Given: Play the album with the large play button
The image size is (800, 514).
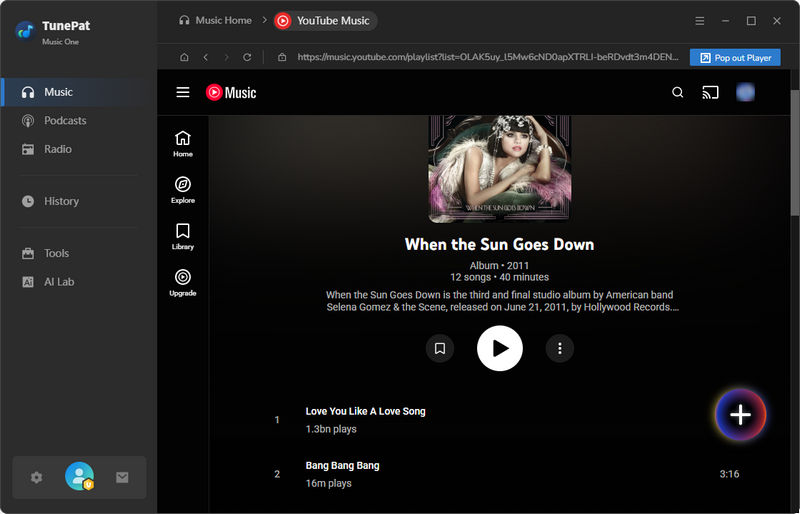Looking at the screenshot, I should [x=499, y=348].
